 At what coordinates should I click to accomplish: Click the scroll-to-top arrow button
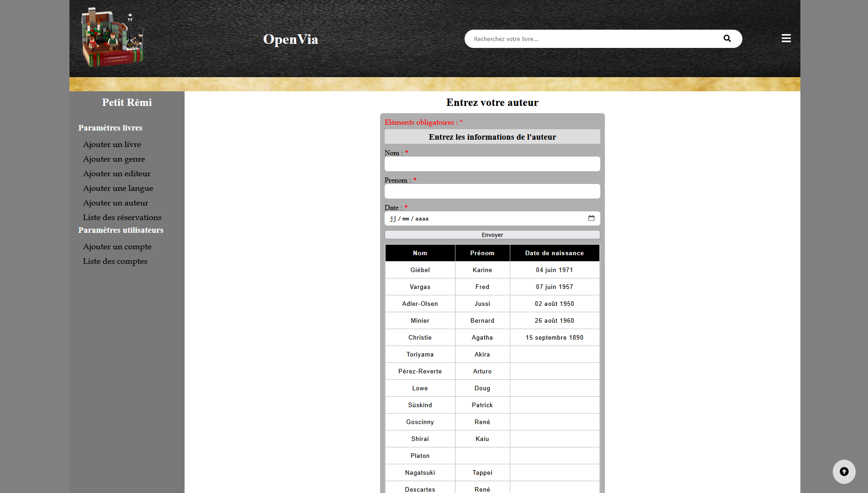tap(844, 472)
